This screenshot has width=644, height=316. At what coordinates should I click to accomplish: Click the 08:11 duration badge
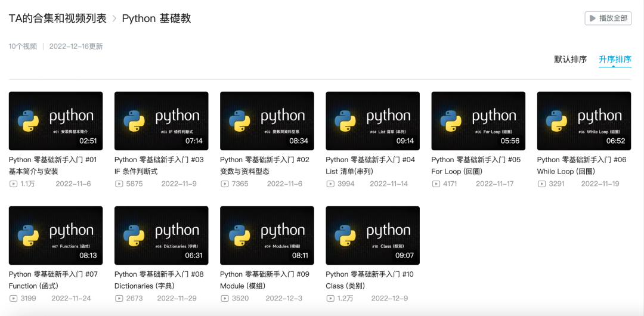299,256
